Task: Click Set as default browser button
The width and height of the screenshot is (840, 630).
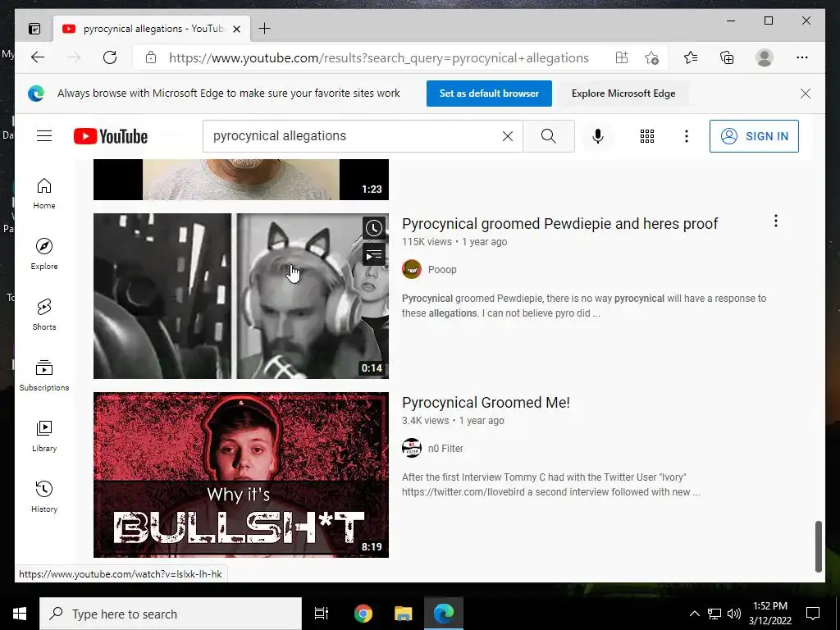Action: click(489, 94)
